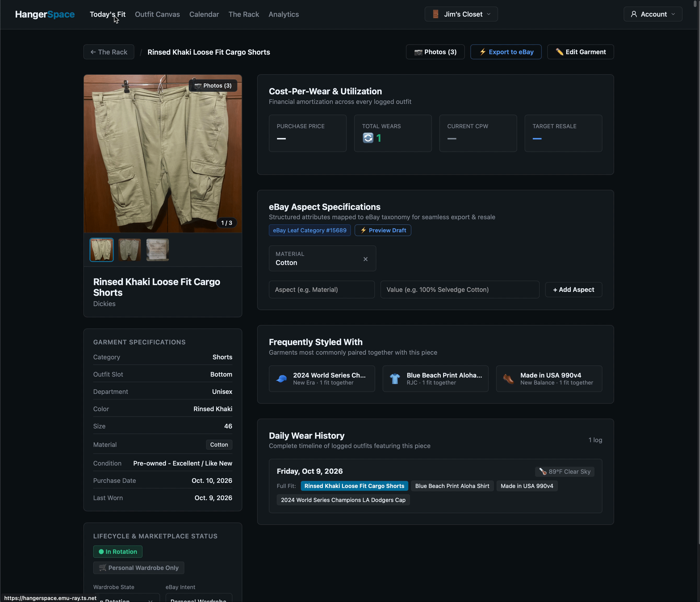This screenshot has width=700, height=602.
Task: Select the third label photo thumbnail
Action: tap(157, 250)
